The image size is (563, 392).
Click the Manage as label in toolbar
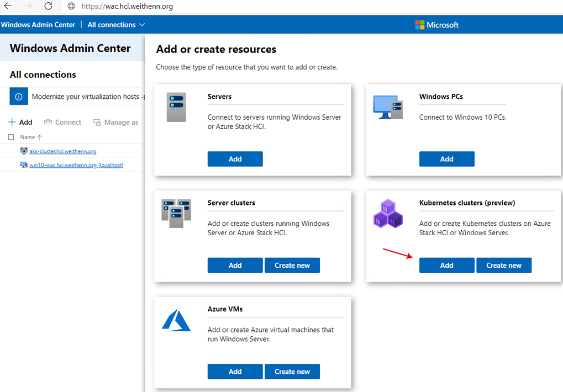[x=121, y=123]
